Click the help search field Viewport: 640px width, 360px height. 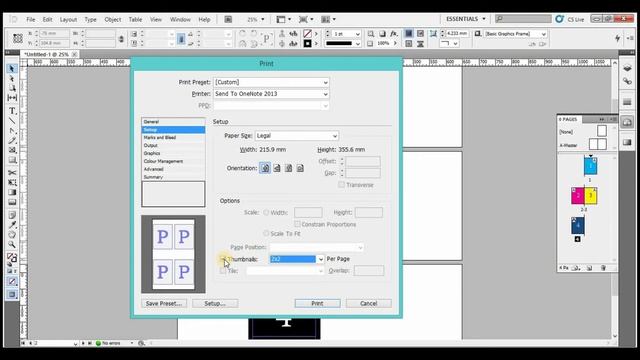(x=523, y=19)
